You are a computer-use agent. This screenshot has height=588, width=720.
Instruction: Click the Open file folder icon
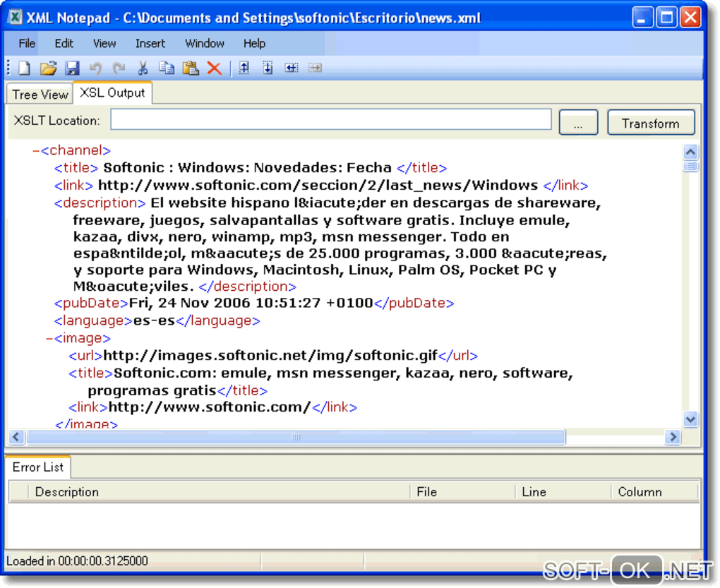pos(48,68)
